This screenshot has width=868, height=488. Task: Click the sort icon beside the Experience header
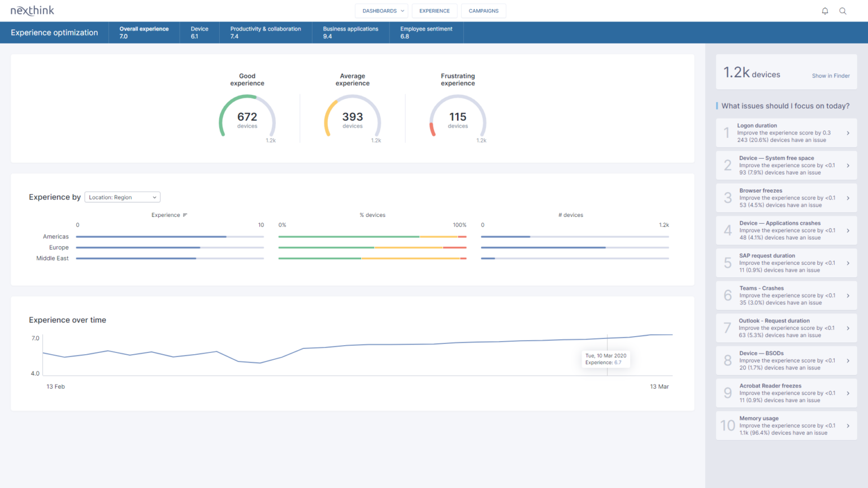click(x=184, y=215)
